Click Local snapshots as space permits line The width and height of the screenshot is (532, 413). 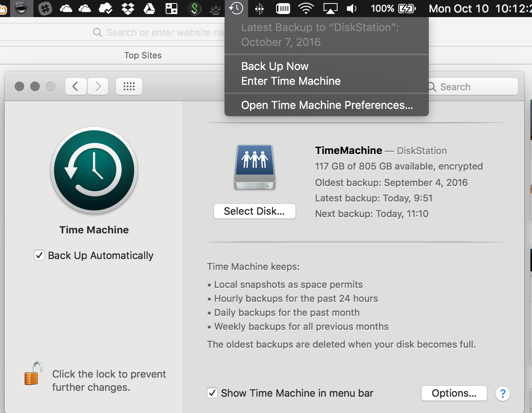[x=288, y=285]
